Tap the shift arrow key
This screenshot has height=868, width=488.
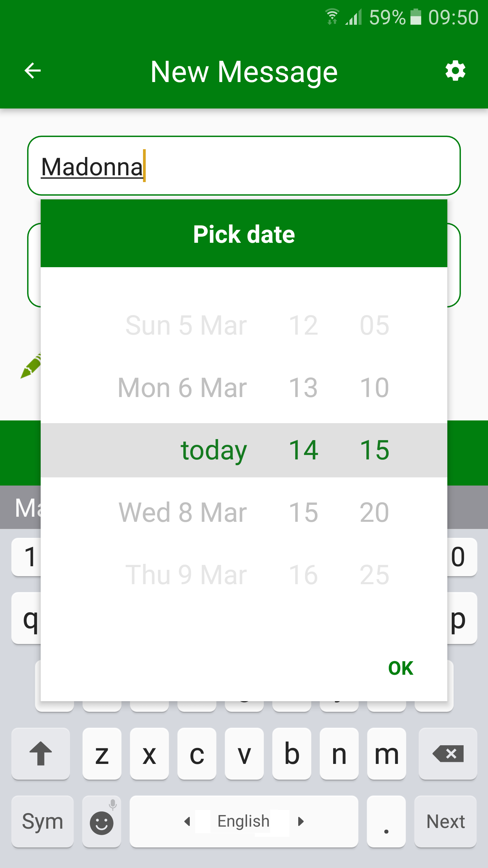click(41, 753)
